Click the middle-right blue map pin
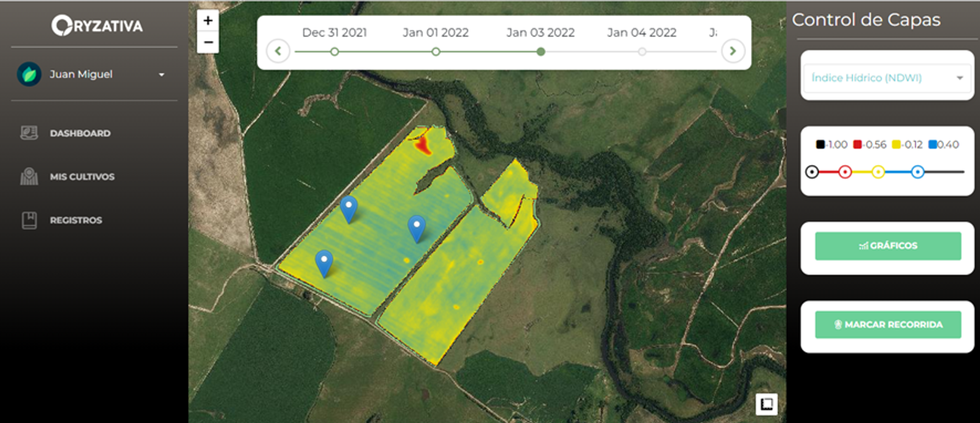 [x=417, y=229]
